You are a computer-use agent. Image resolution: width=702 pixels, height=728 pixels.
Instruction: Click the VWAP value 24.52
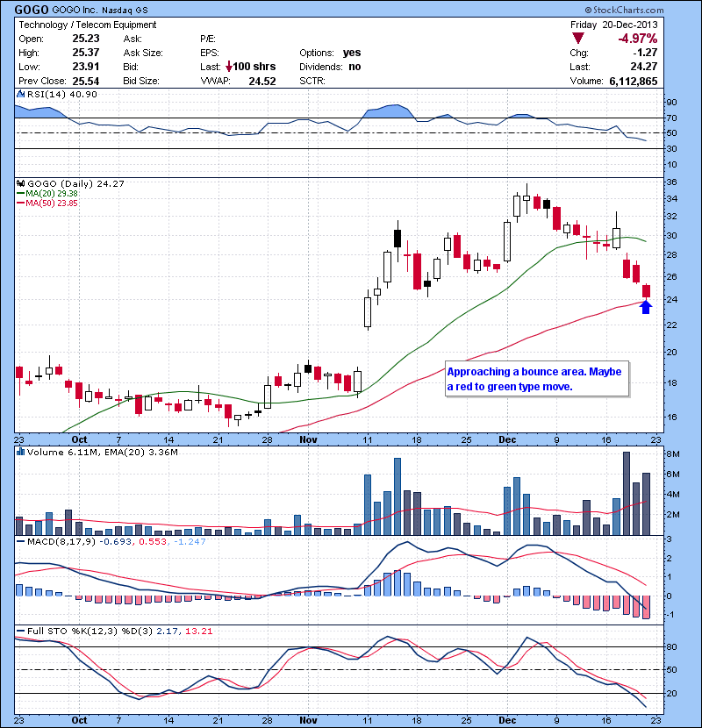click(262, 82)
